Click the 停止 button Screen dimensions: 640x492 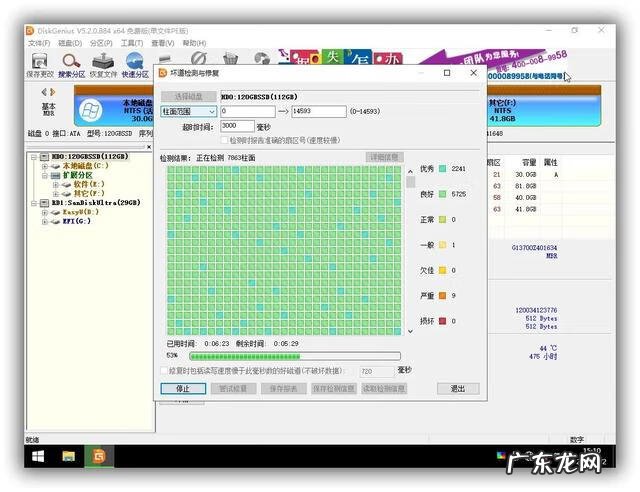[183, 388]
